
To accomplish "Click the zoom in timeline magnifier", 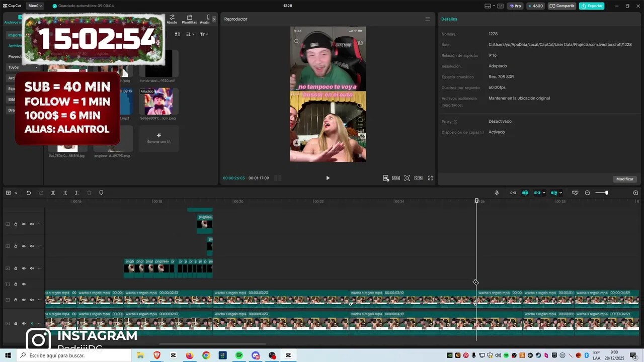I will point(635,193).
